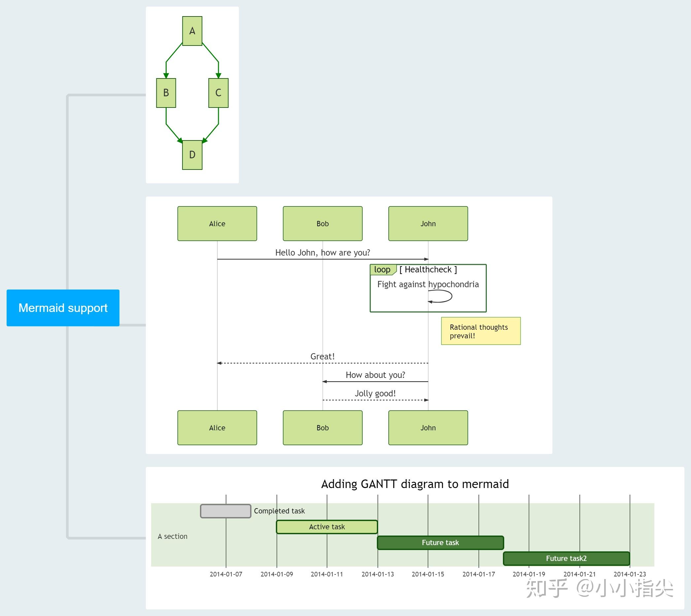
Task: Click the bottom Bob participant box
Action: [322, 427]
